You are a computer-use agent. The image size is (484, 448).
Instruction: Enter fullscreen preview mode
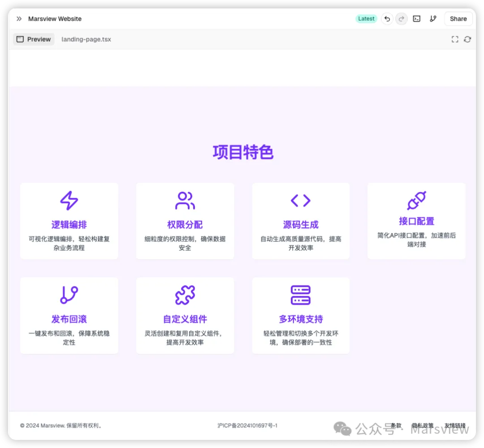click(455, 39)
